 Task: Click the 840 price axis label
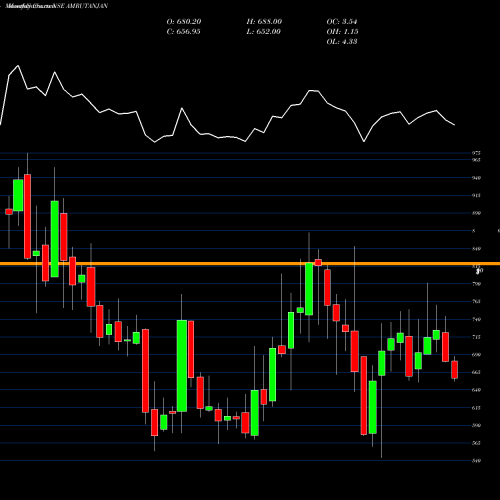476,249
